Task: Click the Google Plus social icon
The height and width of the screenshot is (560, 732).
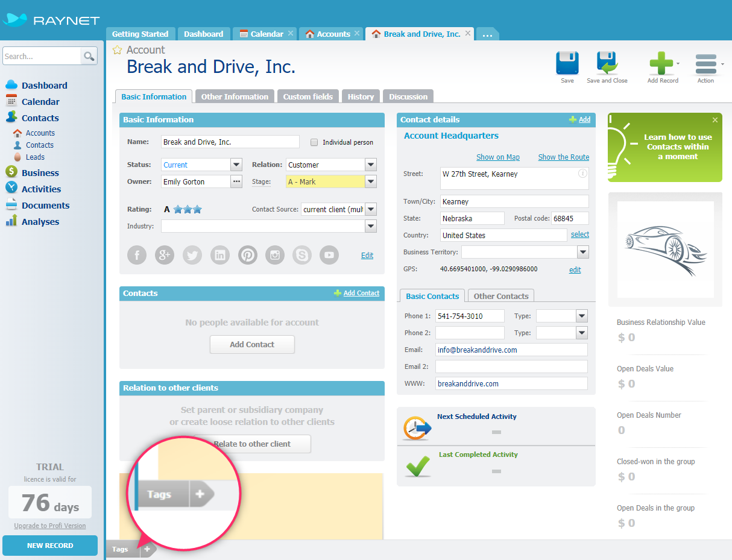Action: click(165, 255)
